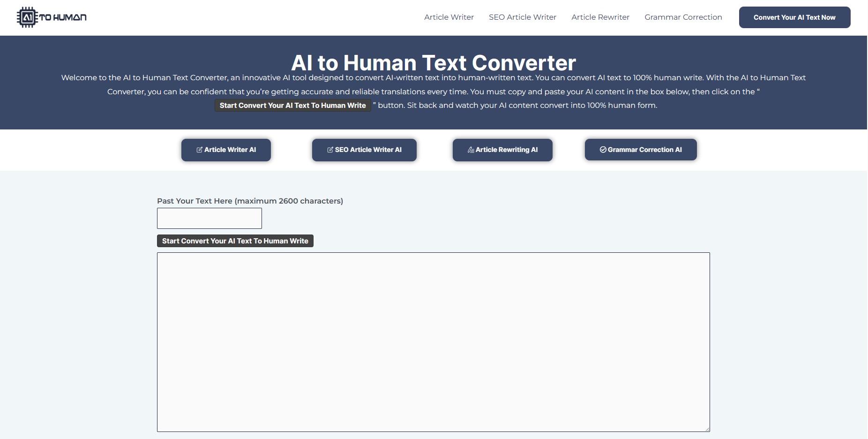Viewport: 868px width, 439px height.
Task: Click check-circle icon on Grammar Correction AI button
Action: [x=603, y=150]
